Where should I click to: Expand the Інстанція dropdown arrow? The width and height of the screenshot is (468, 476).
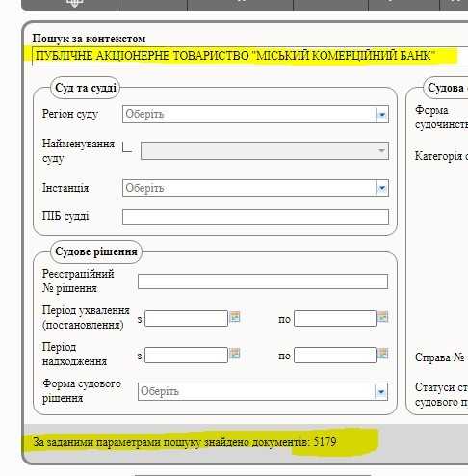click(x=382, y=188)
